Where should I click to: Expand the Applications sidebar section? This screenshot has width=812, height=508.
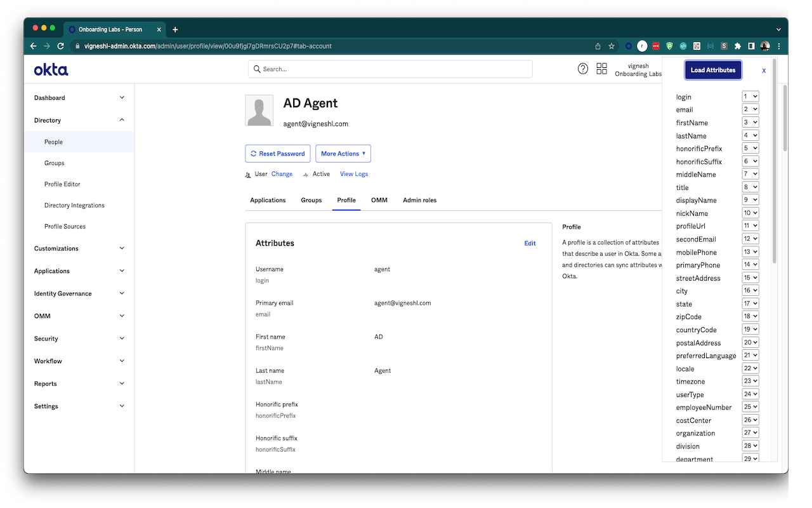79,271
